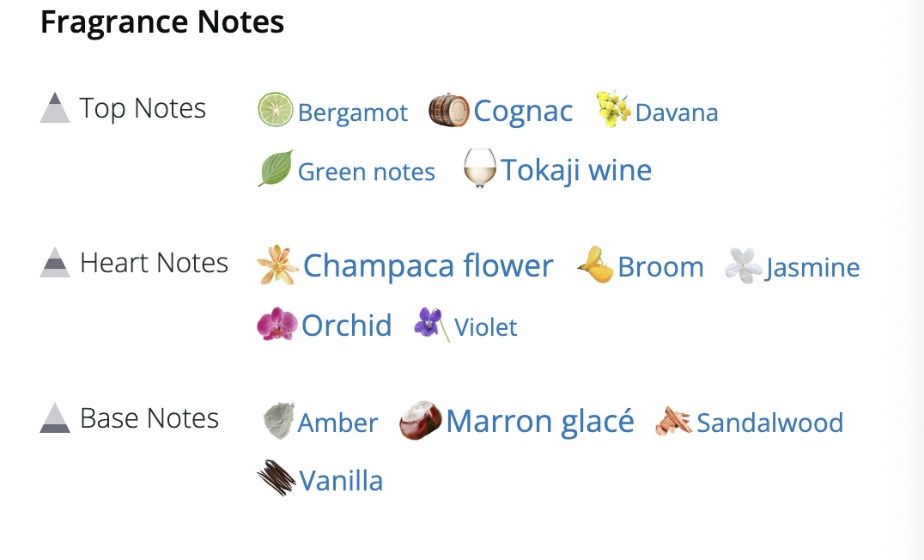This screenshot has width=924, height=560.
Task: Open the Violet note link
Action: (485, 327)
